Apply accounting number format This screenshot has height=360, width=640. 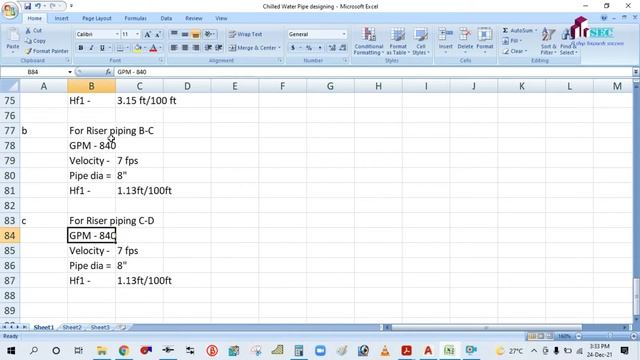[293, 48]
